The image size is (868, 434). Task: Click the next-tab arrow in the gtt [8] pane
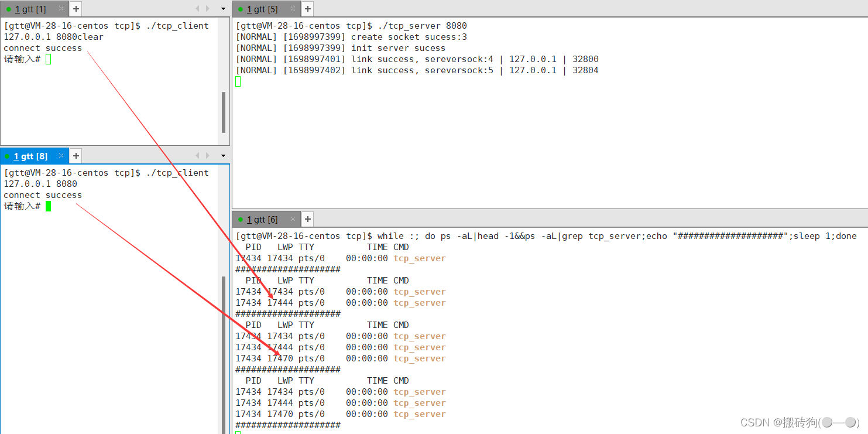pyautogui.click(x=208, y=156)
